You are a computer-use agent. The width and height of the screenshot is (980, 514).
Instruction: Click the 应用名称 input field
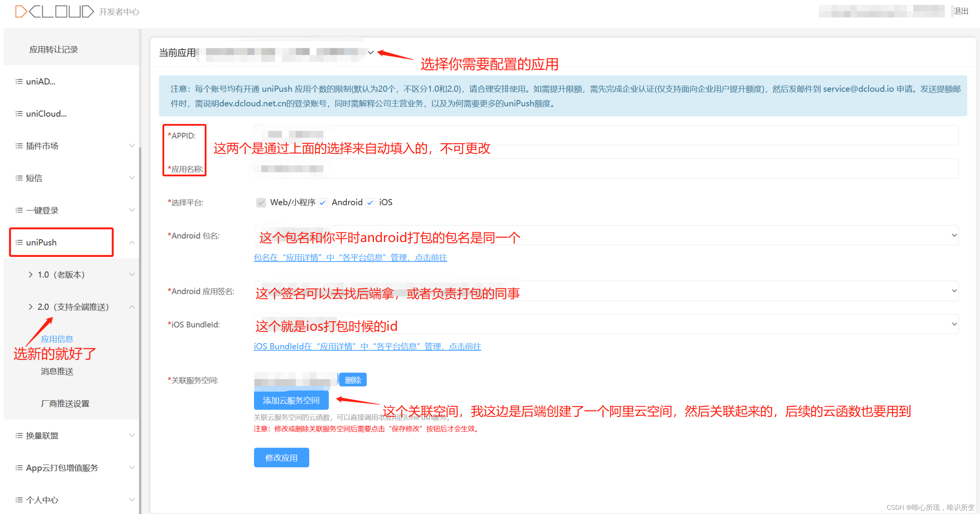606,168
